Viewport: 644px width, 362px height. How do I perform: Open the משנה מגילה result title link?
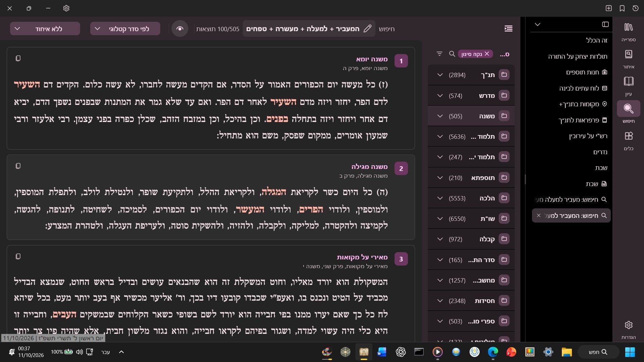(369, 167)
